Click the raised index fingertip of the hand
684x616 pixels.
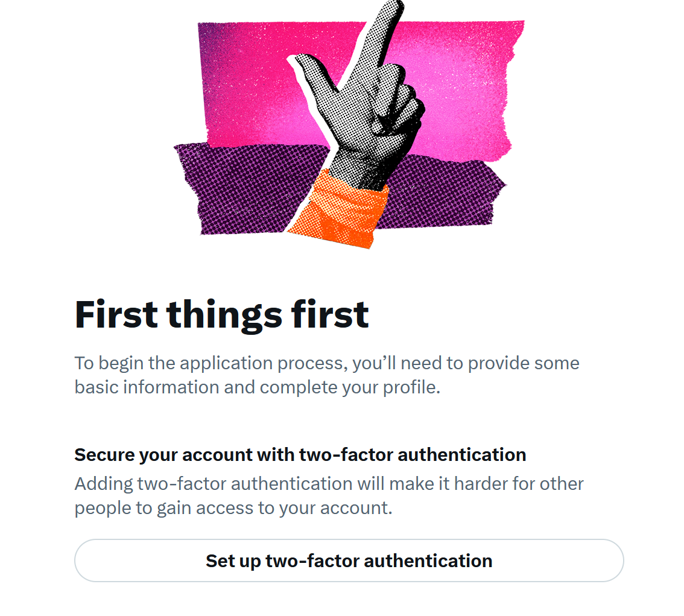click(x=394, y=11)
